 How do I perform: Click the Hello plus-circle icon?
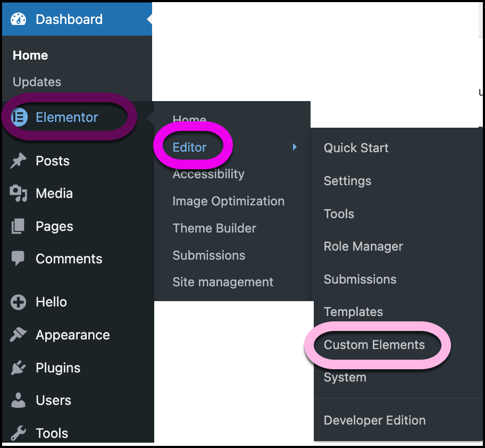pos(19,302)
